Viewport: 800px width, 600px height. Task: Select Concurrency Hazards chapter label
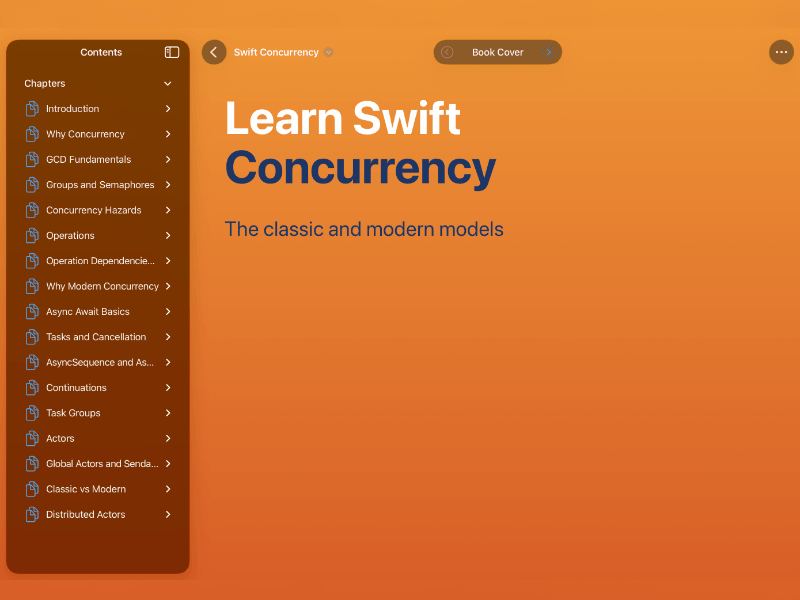click(x=93, y=210)
